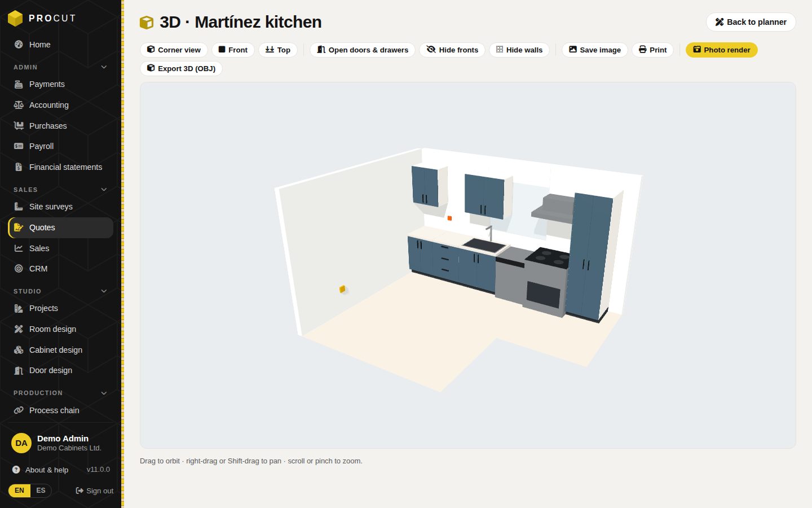Collapse the ADMIN section chevron
This screenshot has width=812, height=508.
coord(104,67)
